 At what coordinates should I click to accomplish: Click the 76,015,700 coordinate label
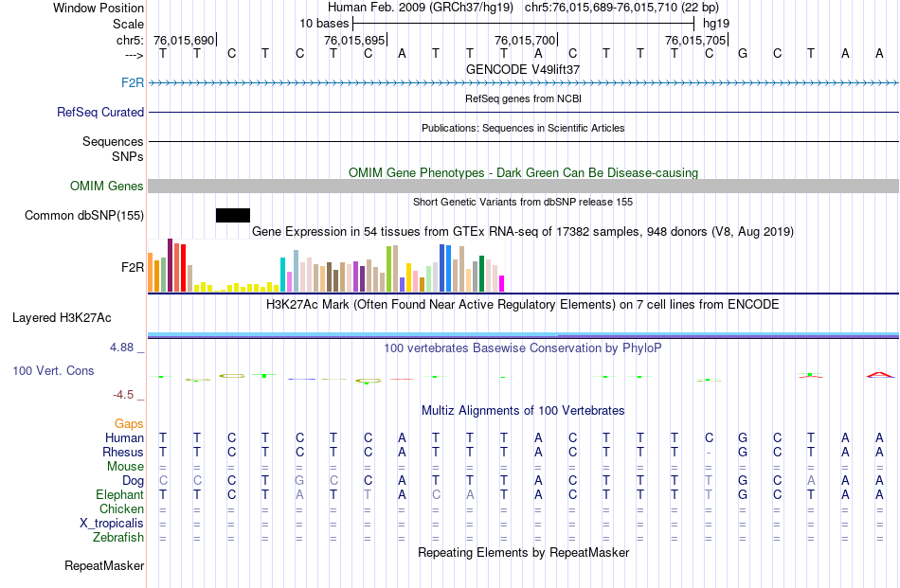525,40
